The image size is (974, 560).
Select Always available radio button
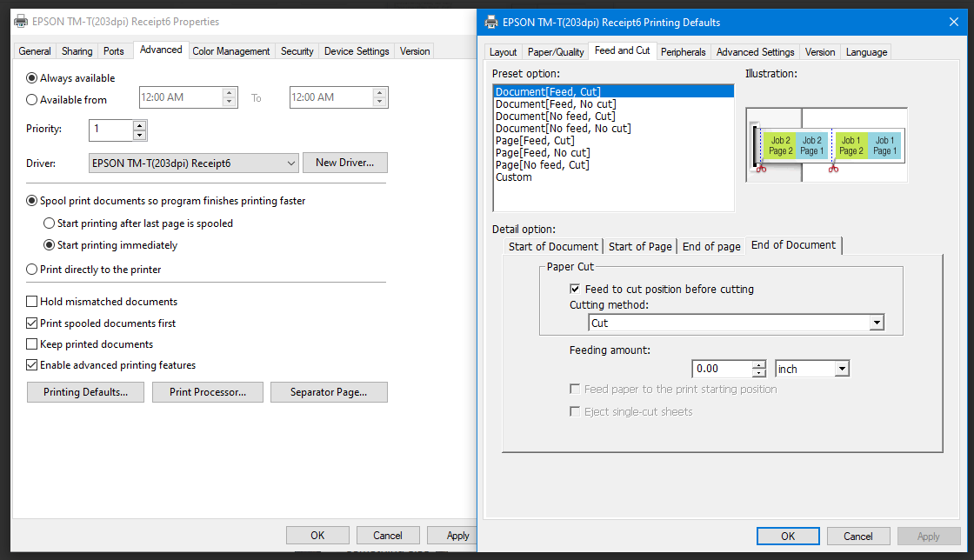(31, 78)
